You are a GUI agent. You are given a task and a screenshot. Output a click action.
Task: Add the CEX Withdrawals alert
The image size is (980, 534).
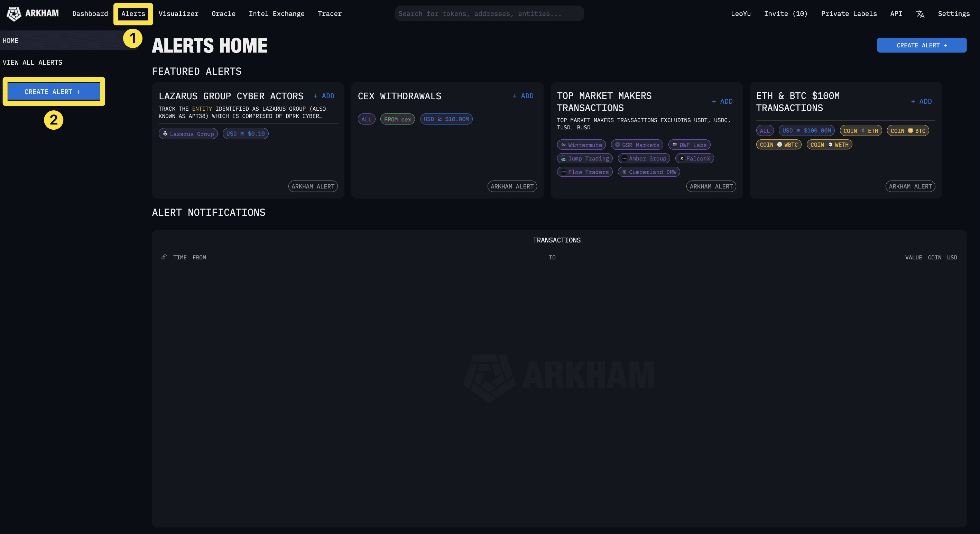point(523,96)
